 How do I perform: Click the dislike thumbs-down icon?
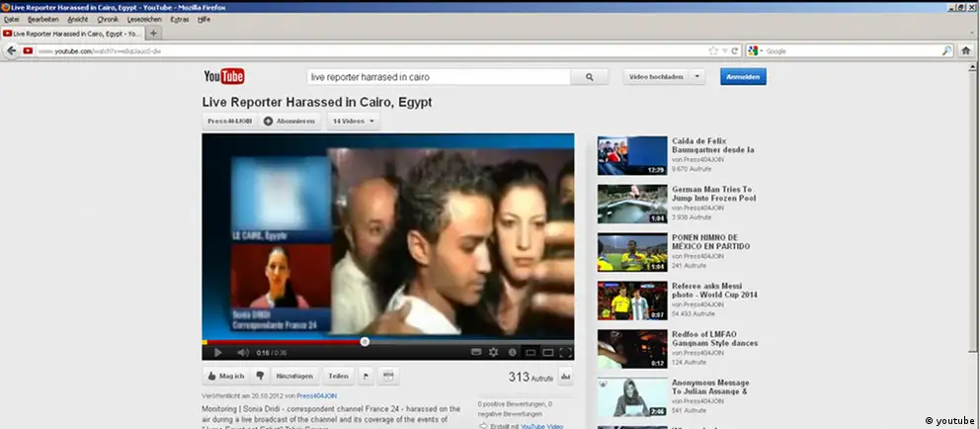(260, 376)
